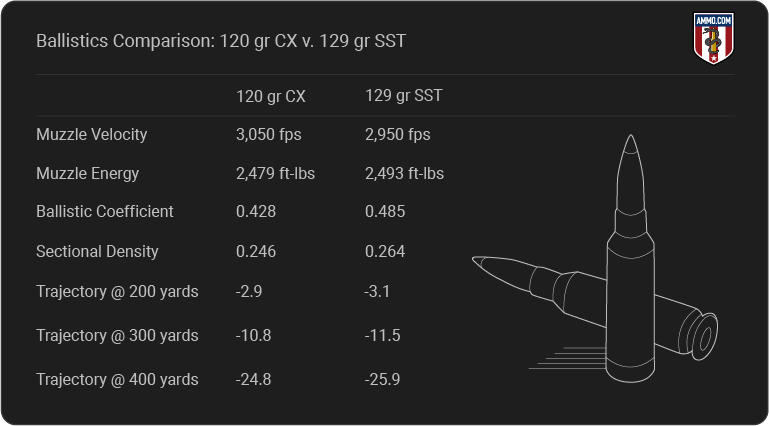The width and height of the screenshot is (769, 426).
Task: Click the upright rifle cartridge illustration
Action: coord(630,258)
